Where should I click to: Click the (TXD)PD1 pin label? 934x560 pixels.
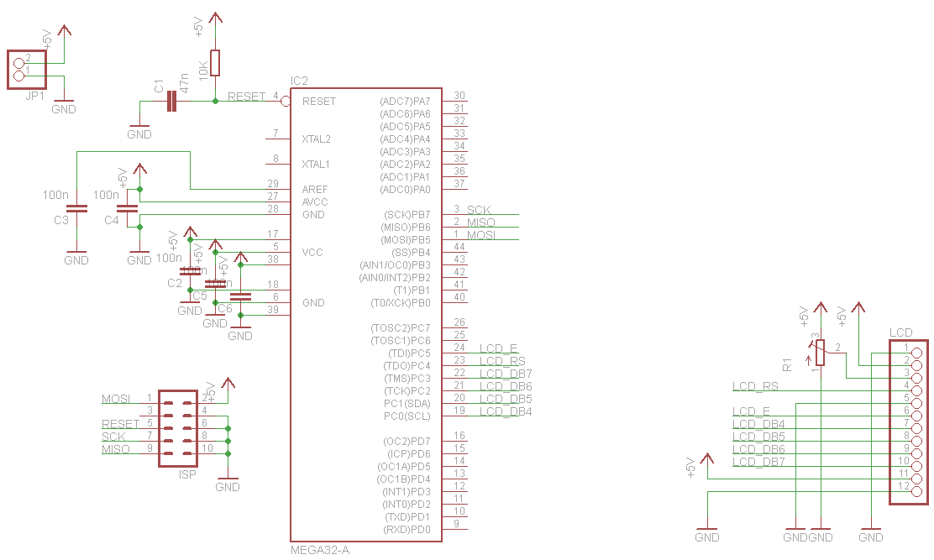point(407,516)
